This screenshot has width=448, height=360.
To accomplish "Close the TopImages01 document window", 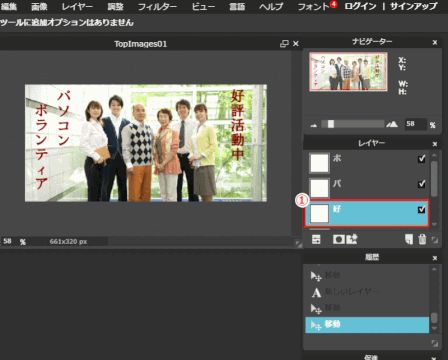I will coord(296,44).
